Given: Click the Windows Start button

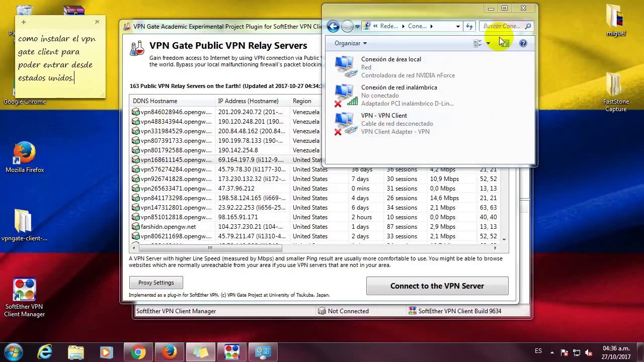Looking at the screenshot, I should pos(13,352).
